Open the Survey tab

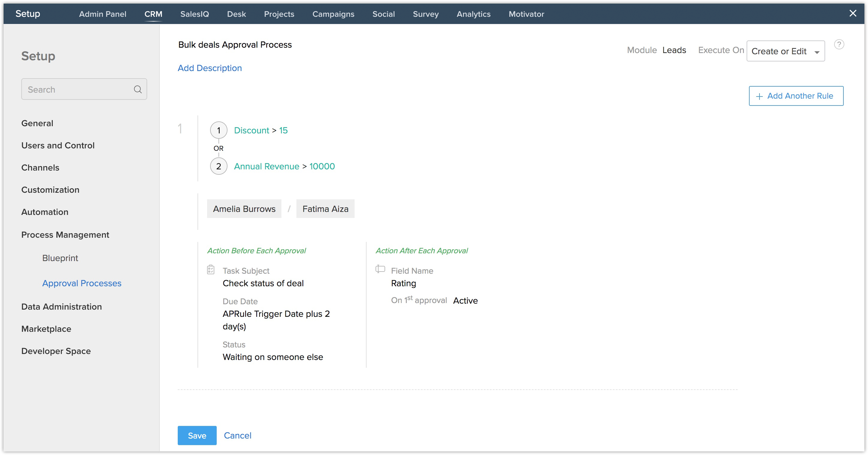tap(426, 14)
